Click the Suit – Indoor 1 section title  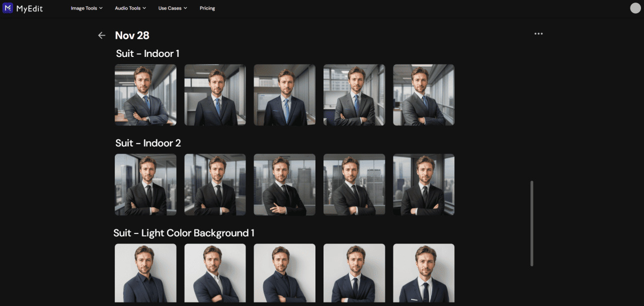pyautogui.click(x=147, y=53)
